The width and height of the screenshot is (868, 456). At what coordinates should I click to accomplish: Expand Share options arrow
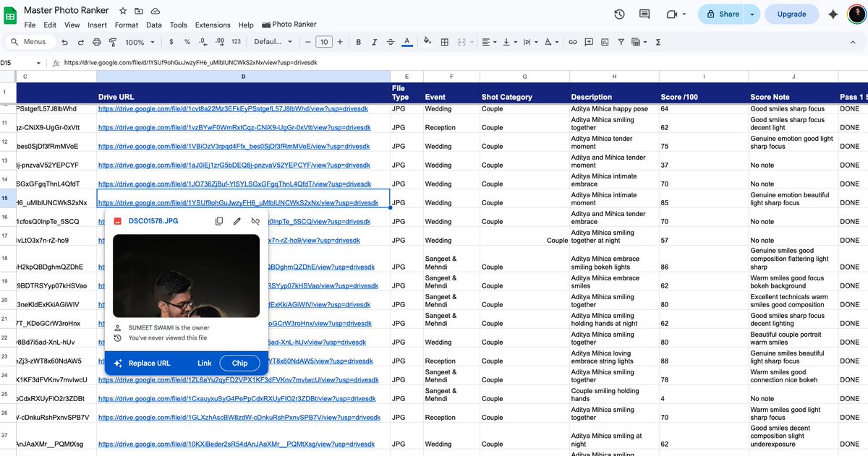pos(752,14)
